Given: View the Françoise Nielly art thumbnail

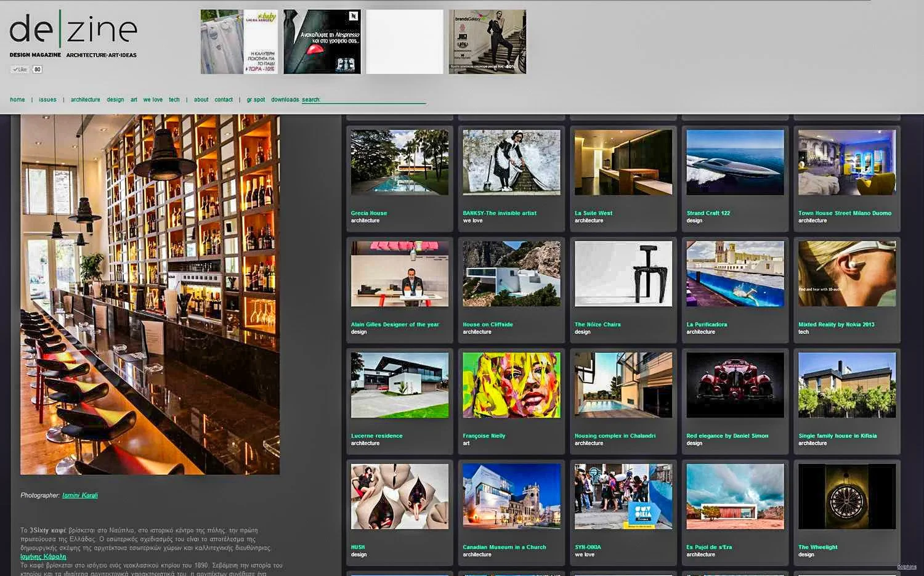Looking at the screenshot, I should (512, 386).
